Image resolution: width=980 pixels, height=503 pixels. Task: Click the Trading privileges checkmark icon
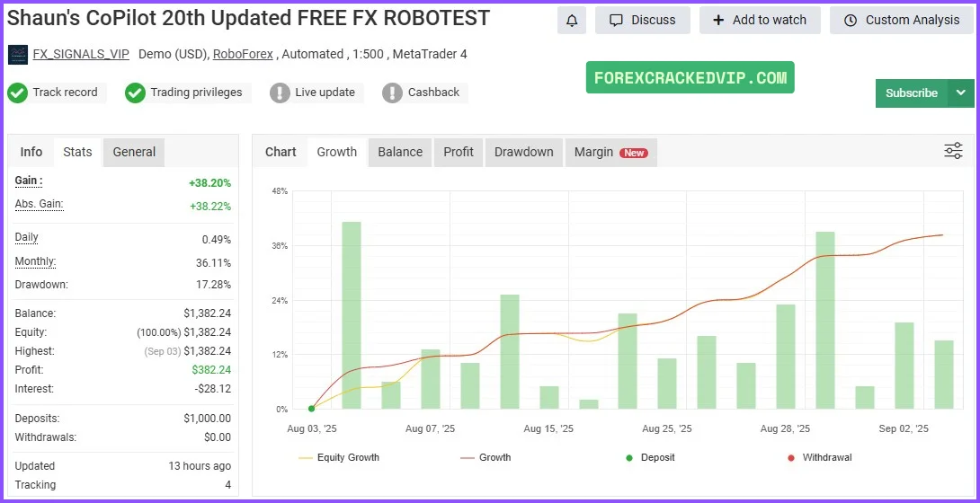(135, 93)
